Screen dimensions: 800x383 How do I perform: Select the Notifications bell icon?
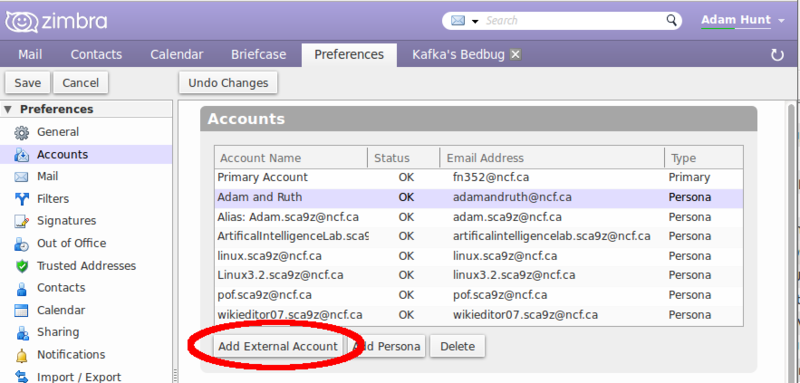[21, 355]
